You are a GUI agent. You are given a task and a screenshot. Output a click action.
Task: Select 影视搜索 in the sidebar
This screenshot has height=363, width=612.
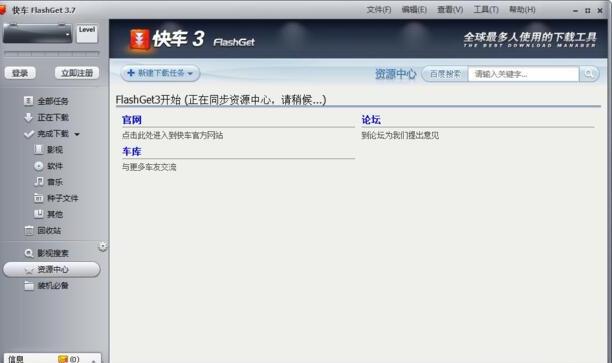click(x=53, y=253)
